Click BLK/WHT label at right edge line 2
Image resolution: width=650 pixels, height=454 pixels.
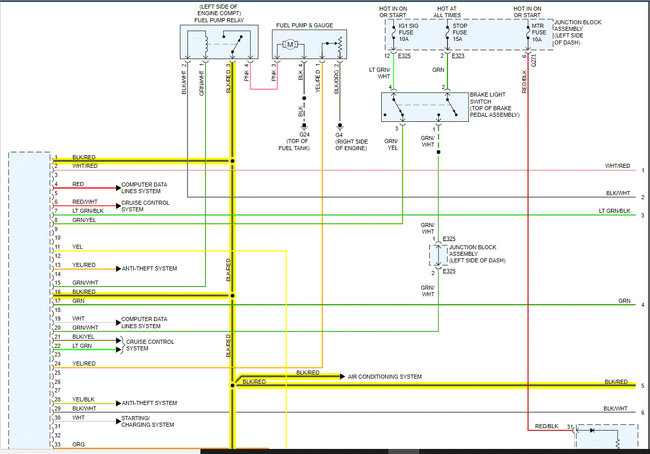pos(618,193)
